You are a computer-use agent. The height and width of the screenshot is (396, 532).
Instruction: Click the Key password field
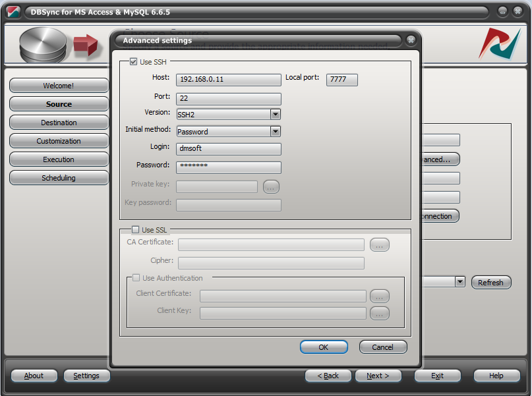(229, 205)
